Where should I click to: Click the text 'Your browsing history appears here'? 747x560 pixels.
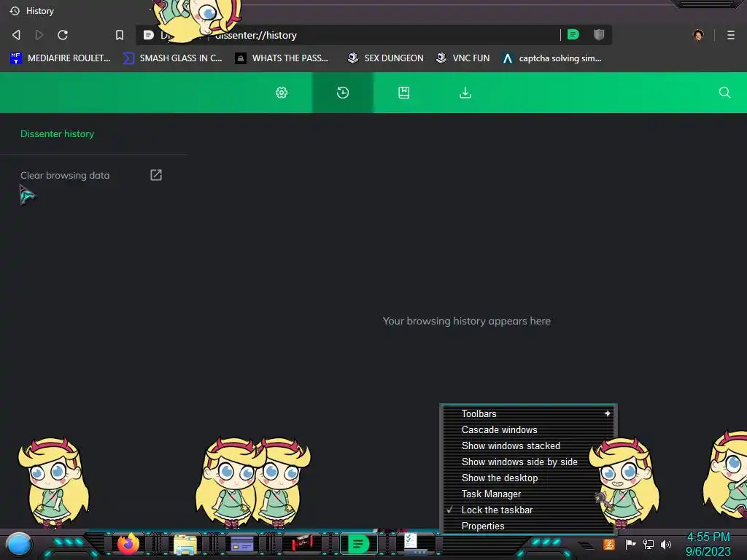(466, 321)
